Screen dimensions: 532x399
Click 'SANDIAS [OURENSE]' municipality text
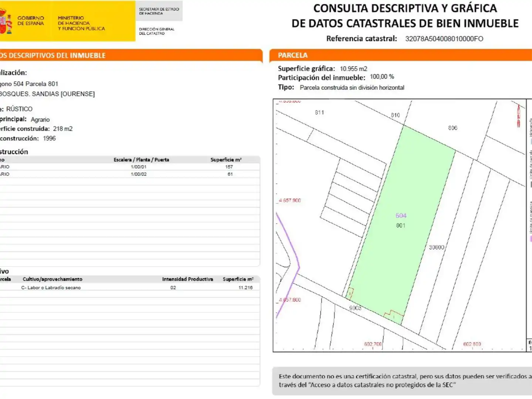pos(63,94)
